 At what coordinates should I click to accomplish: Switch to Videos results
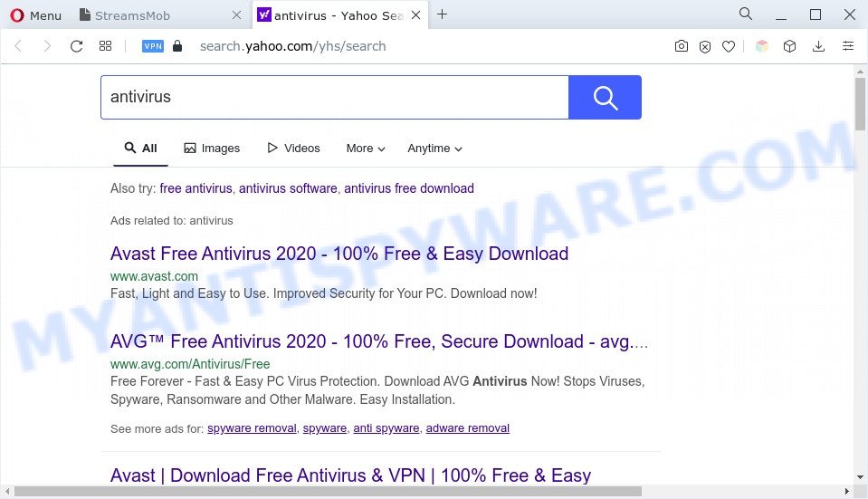pyautogui.click(x=293, y=148)
